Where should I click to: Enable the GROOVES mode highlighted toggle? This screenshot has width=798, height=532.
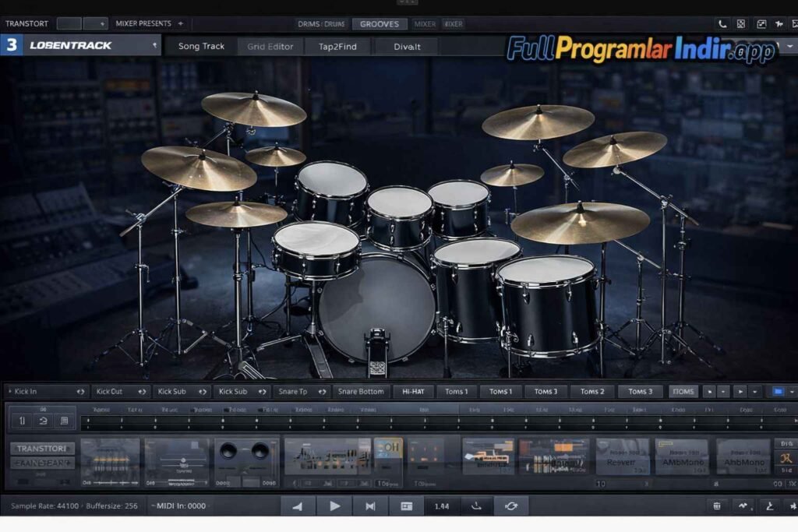[380, 24]
